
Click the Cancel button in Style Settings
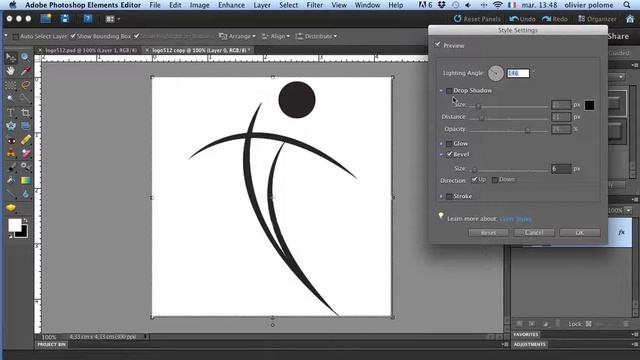[534, 233]
